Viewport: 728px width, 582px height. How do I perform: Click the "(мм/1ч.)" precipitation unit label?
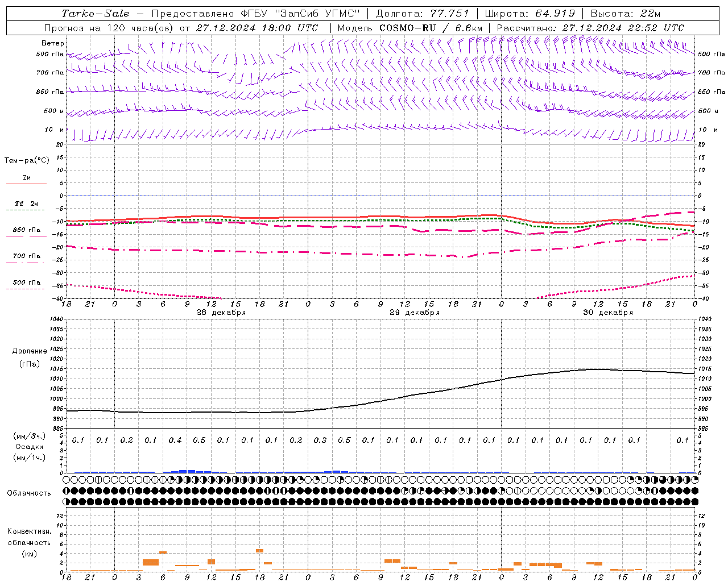pyautogui.click(x=30, y=458)
